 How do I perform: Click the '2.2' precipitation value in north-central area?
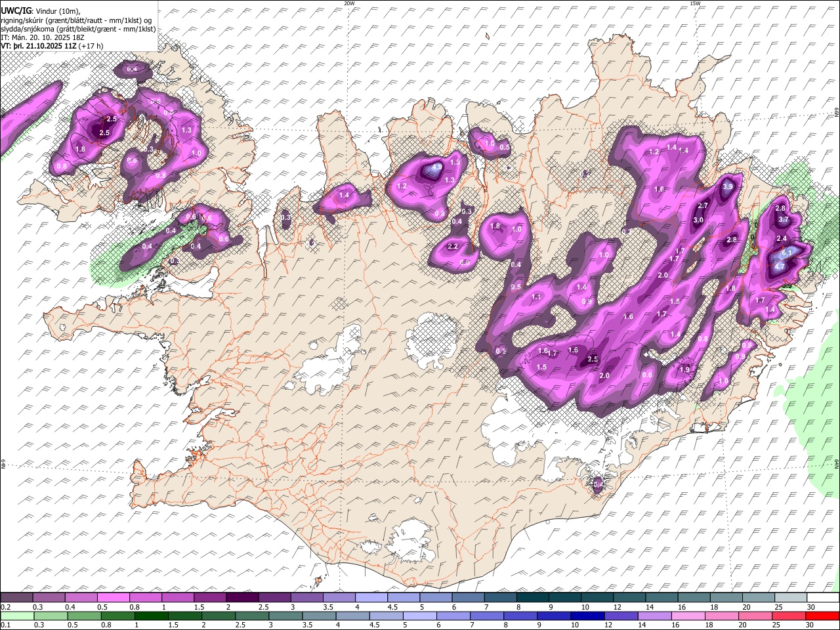pyautogui.click(x=453, y=247)
